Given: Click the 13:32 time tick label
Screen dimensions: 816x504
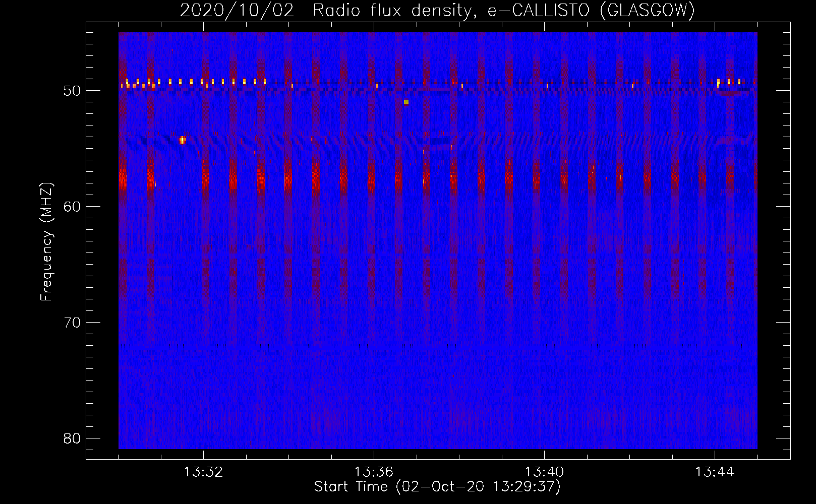Looking at the screenshot, I should 203,472.
